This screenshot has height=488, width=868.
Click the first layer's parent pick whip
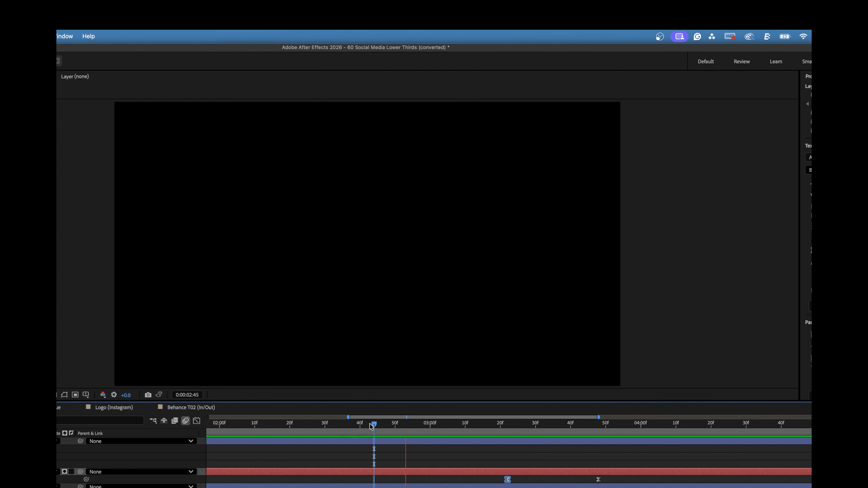coord(80,441)
